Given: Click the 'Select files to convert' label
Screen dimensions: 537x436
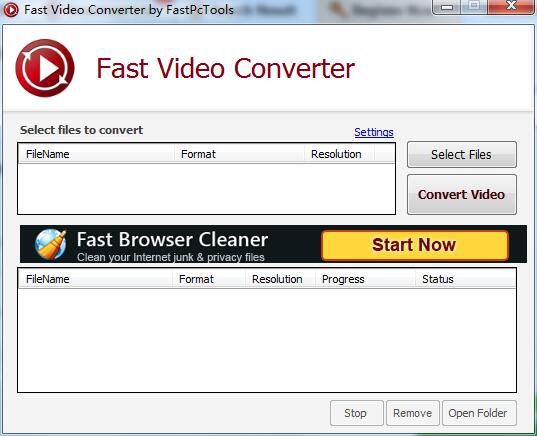Looking at the screenshot, I should [x=82, y=130].
